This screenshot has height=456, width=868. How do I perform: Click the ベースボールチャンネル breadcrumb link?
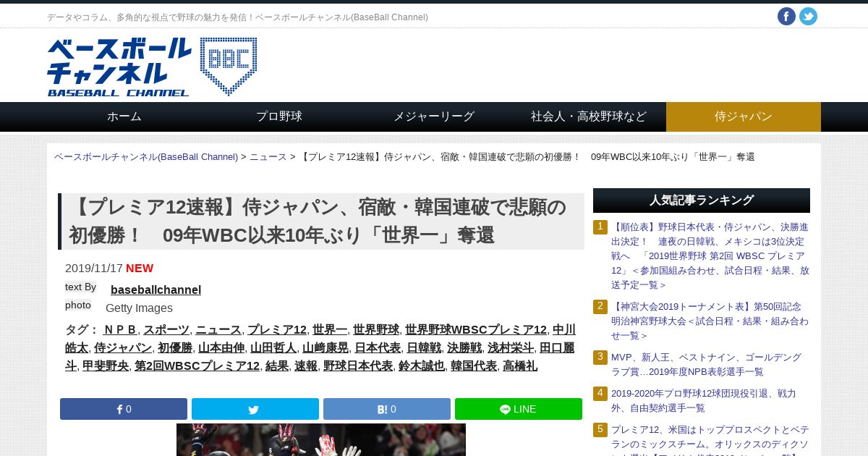(146, 157)
